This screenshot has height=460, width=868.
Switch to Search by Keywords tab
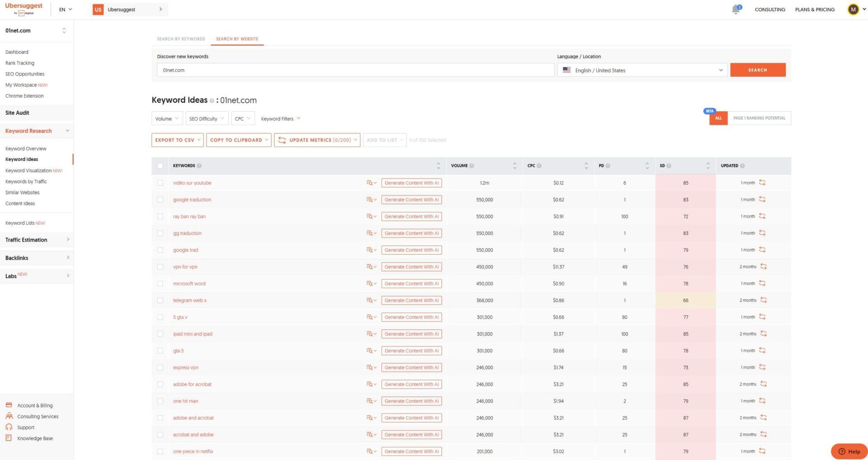tap(181, 39)
